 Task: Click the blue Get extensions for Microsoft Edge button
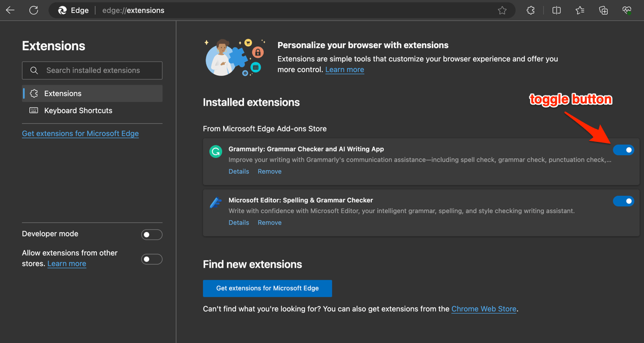coord(267,288)
